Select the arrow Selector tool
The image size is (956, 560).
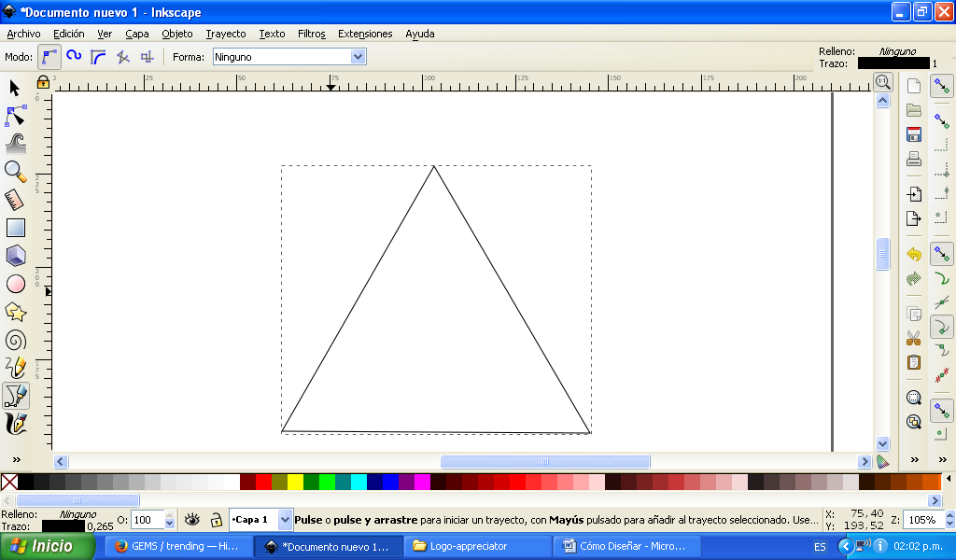(15, 88)
